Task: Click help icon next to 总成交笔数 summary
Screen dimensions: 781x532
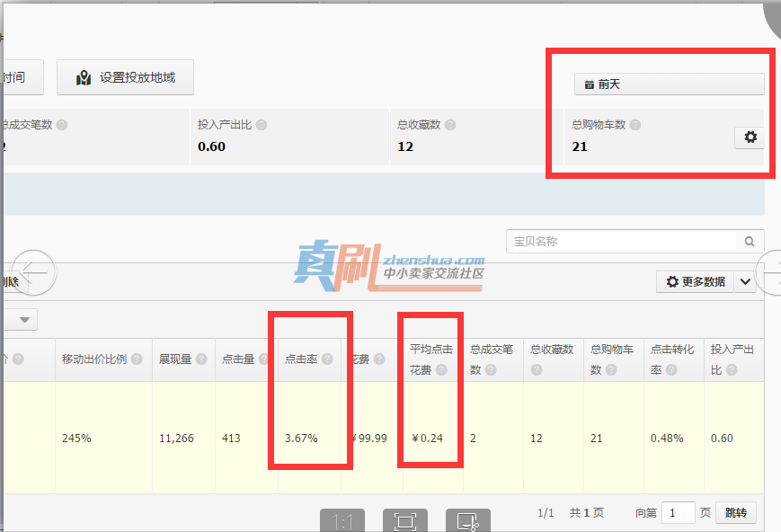Action: (x=62, y=125)
